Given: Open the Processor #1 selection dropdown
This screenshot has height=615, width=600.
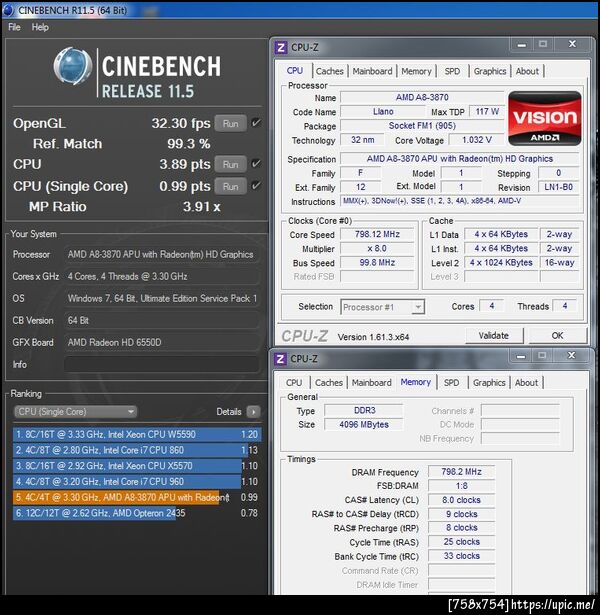Looking at the screenshot, I should 383,307.
